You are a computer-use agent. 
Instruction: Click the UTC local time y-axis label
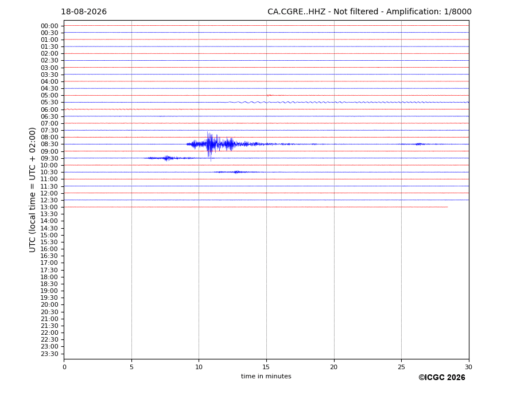point(32,190)
